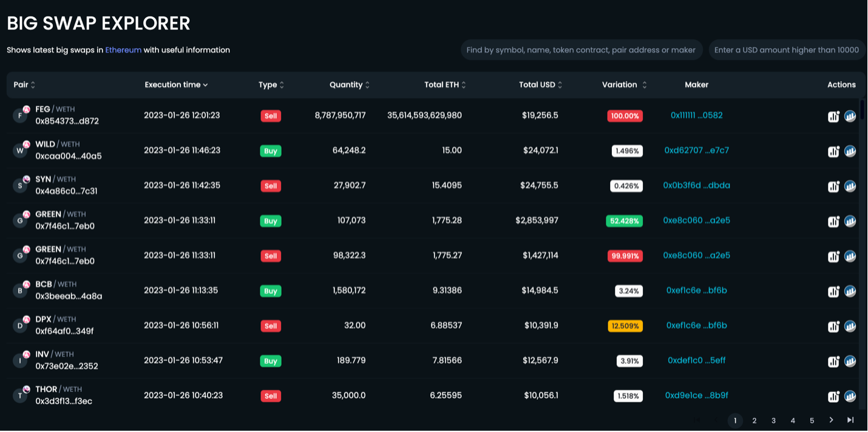Click the THOR token avatar icon
Screen dimensions: 868x432
21,396
